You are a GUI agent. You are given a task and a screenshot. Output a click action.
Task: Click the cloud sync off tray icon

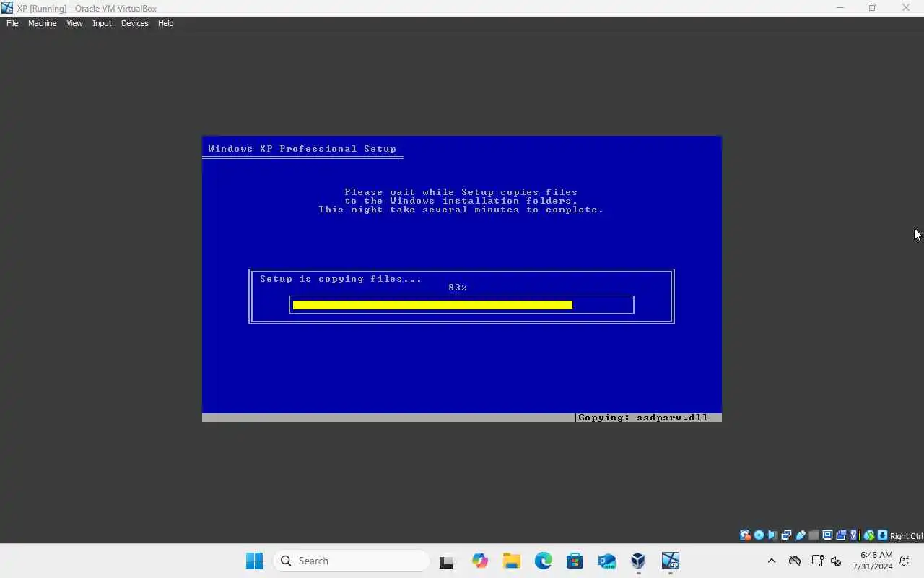pos(795,561)
